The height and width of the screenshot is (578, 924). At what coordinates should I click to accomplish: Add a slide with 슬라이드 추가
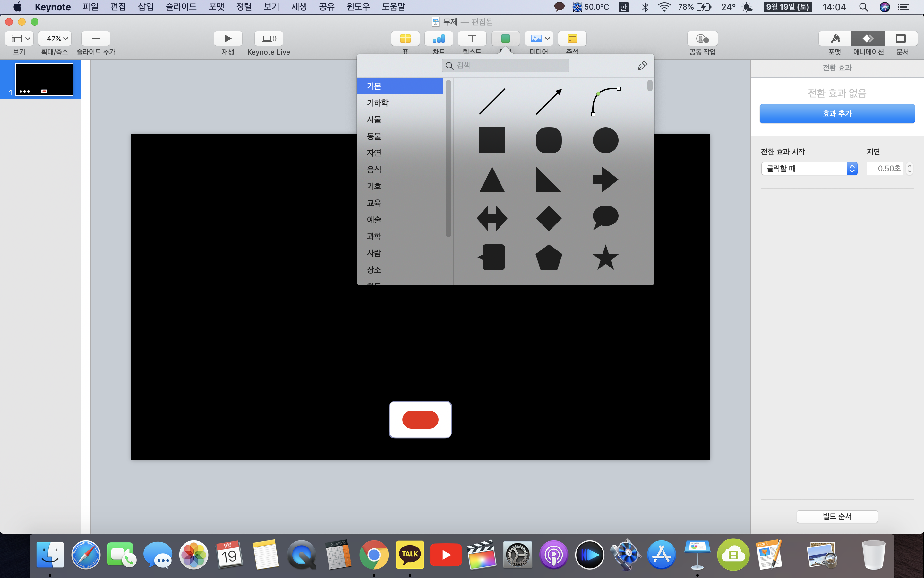pyautogui.click(x=96, y=39)
